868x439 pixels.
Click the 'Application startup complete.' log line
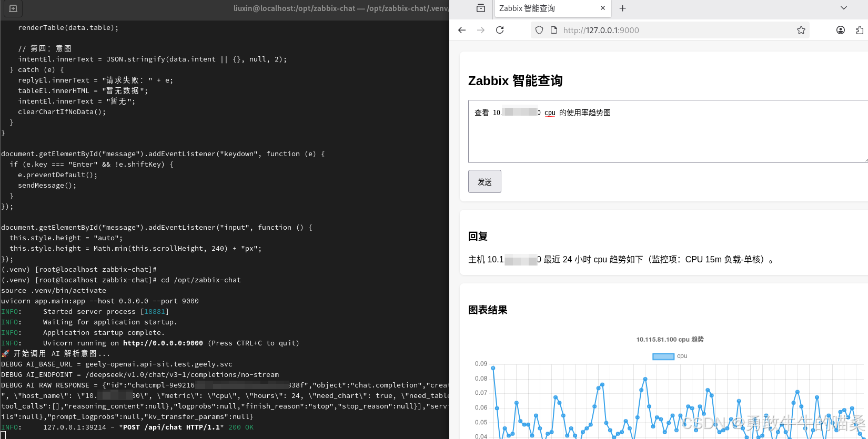(x=104, y=333)
